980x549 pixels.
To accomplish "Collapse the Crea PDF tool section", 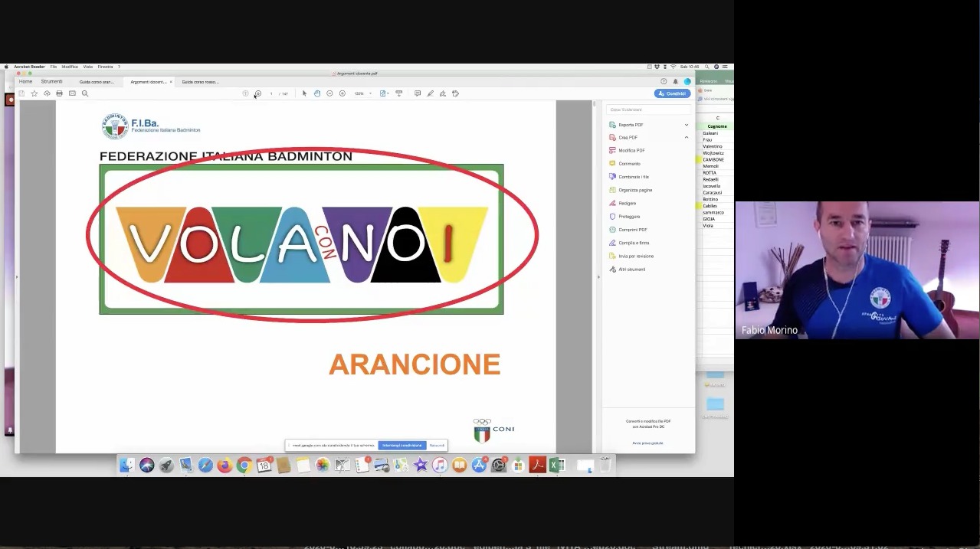I will click(x=687, y=138).
